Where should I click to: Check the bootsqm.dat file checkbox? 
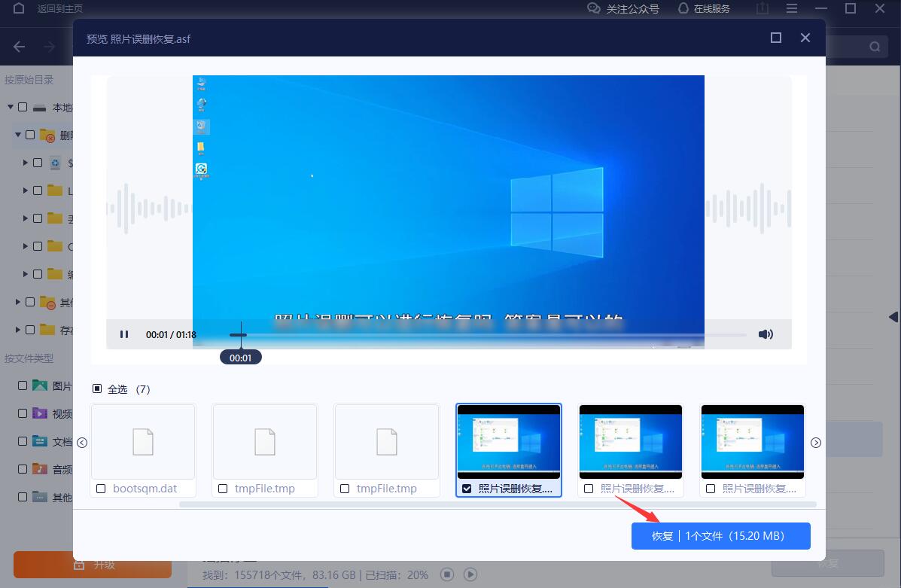(x=101, y=489)
